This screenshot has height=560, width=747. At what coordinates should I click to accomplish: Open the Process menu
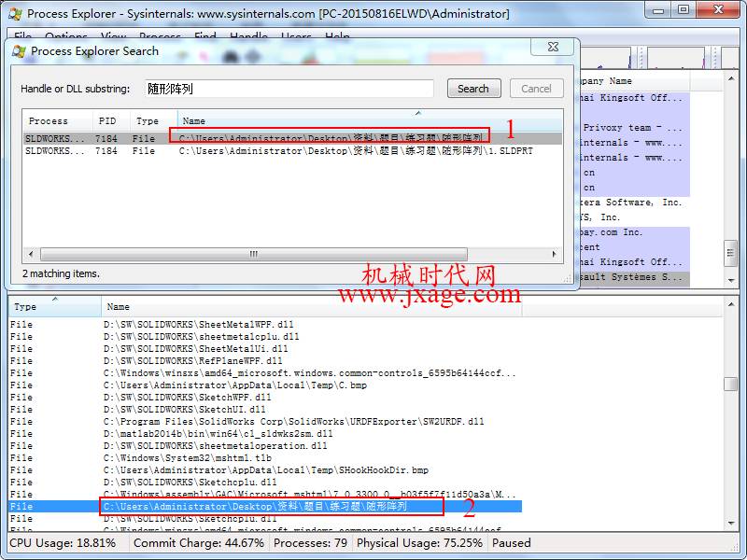point(160,35)
